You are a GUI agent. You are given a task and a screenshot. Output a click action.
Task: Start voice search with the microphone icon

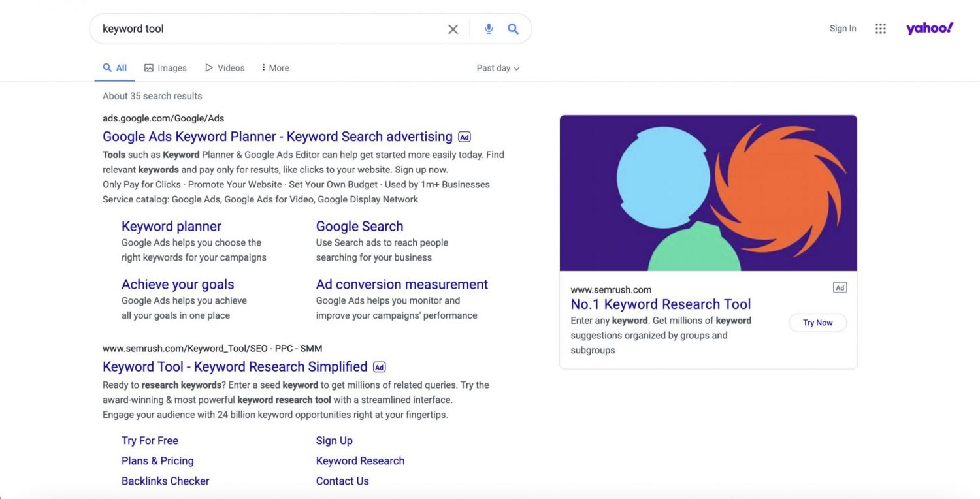click(489, 29)
